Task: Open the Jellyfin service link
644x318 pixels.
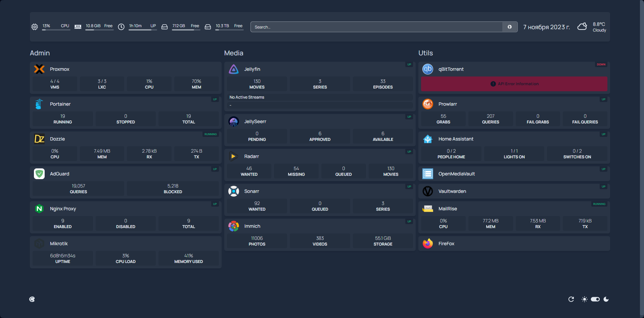Action: pos(252,69)
